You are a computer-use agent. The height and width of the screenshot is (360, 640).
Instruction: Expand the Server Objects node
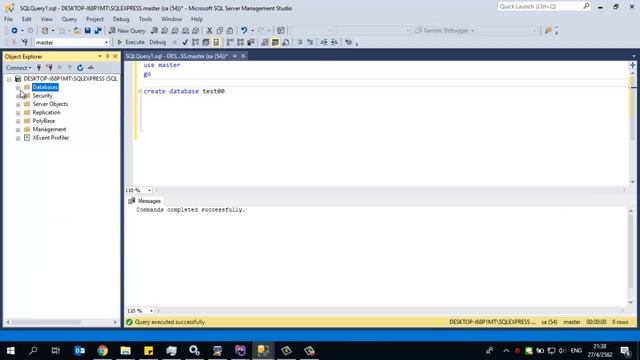[x=18, y=104]
